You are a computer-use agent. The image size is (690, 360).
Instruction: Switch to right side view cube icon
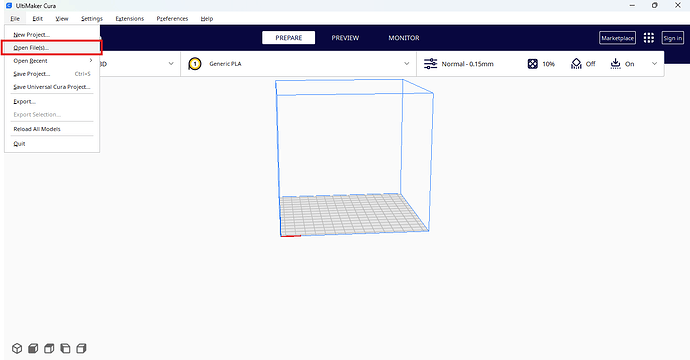(81, 349)
